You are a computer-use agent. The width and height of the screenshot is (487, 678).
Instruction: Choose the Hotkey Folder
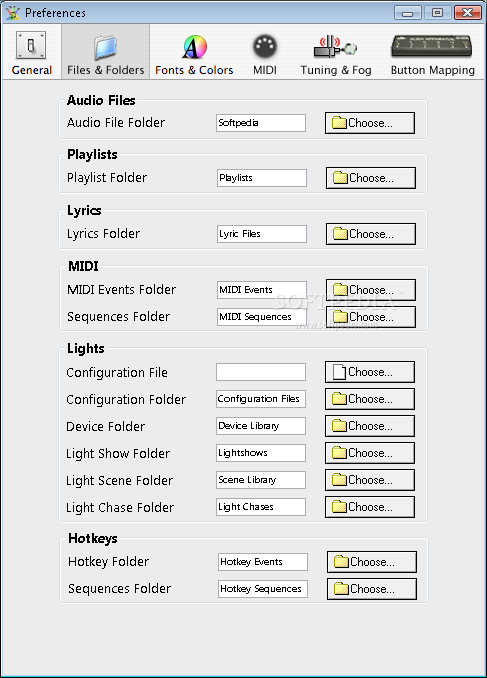click(372, 562)
